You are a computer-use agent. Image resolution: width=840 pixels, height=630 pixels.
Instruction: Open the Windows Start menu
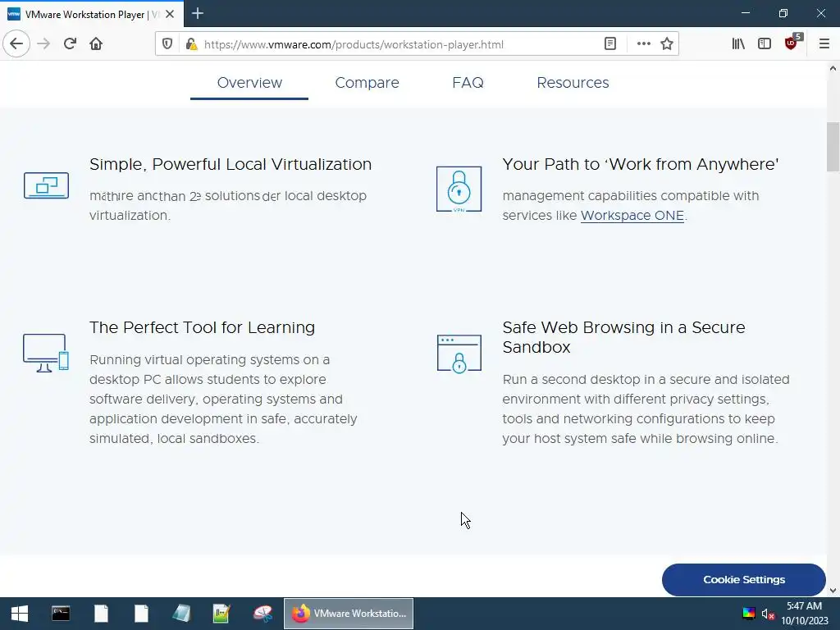point(20,614)
